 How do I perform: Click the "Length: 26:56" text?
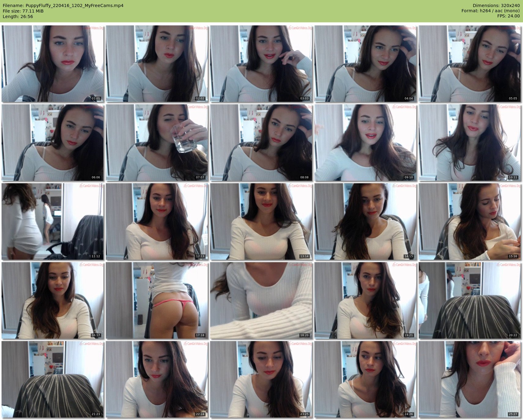tap(18, 17)
